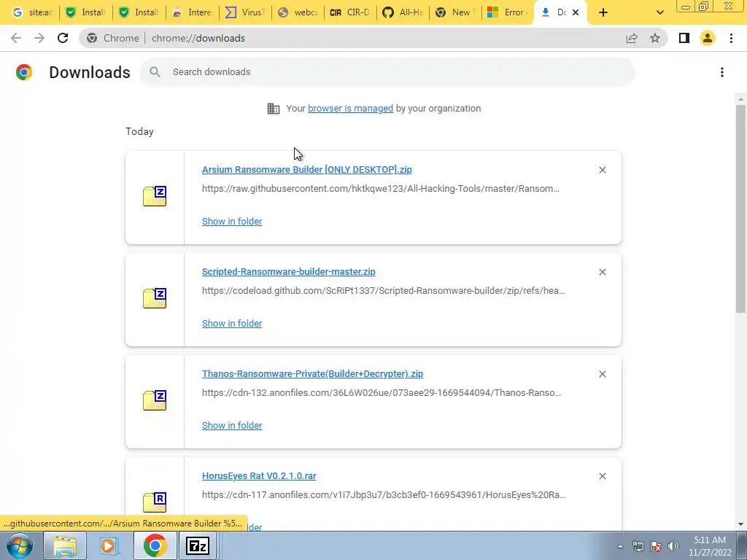The height and width of the screenshot is (560, 747).
Task: Expand the tab search dropdown chevron
Action: click(x=659, y=12)
